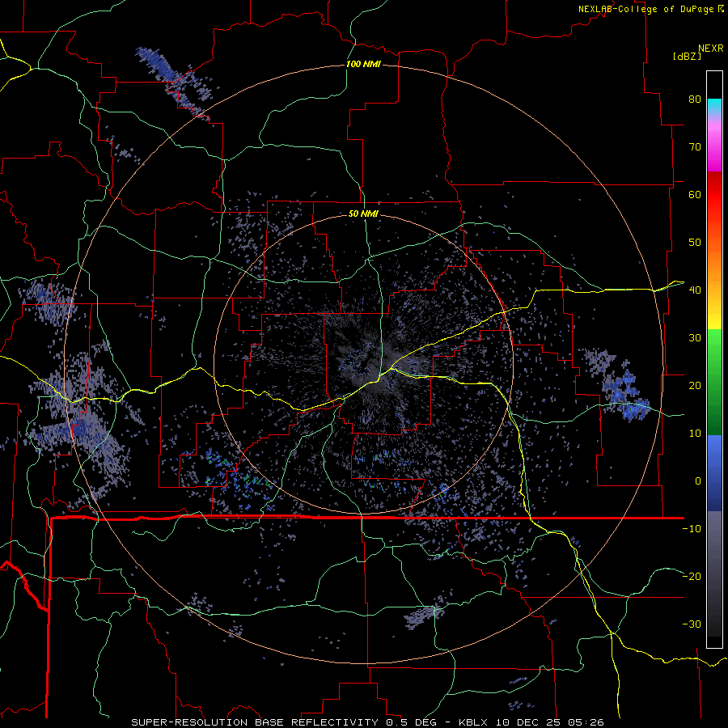This screenshot has height=728, width=728.
Task: Click the magenta segment of the reflectivity color bar
Action: pos(714,149)
